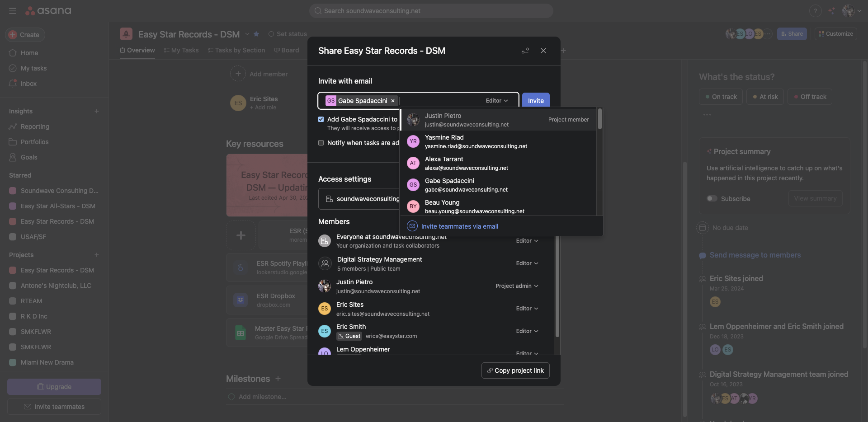
Task: Open the share settings sliders icon
Action: click(525, 51)
